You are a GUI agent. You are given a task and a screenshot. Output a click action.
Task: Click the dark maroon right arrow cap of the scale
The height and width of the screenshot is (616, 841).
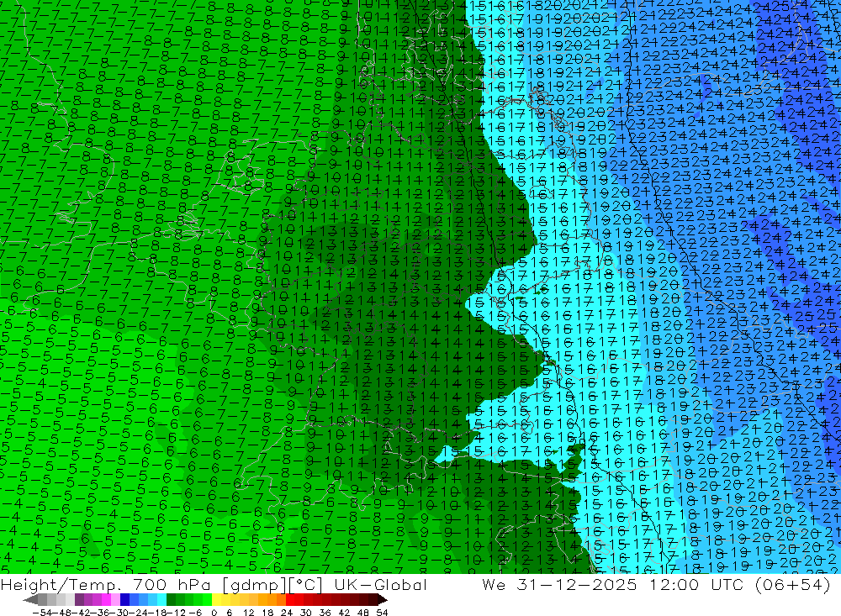coord(383,600)
